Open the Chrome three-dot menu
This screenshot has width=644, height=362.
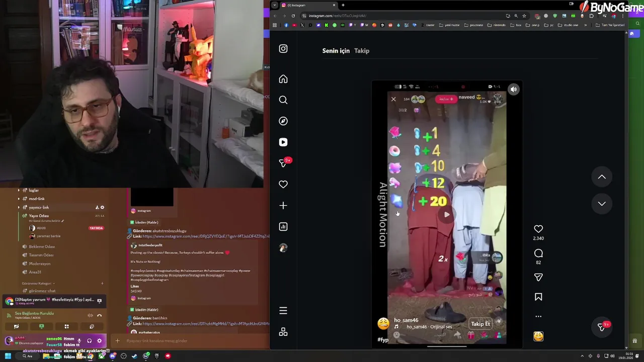(623, 16)
